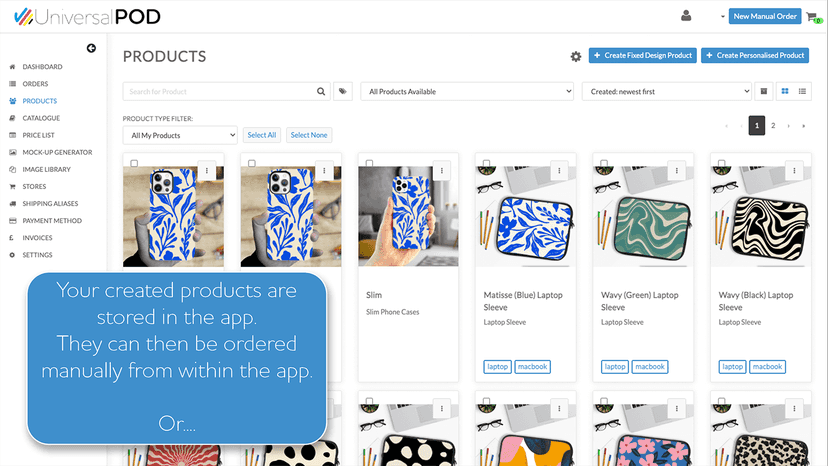Open the Wavy (Green) Laptop Sleeve thumbnail
828x466 pixels.
643,217
